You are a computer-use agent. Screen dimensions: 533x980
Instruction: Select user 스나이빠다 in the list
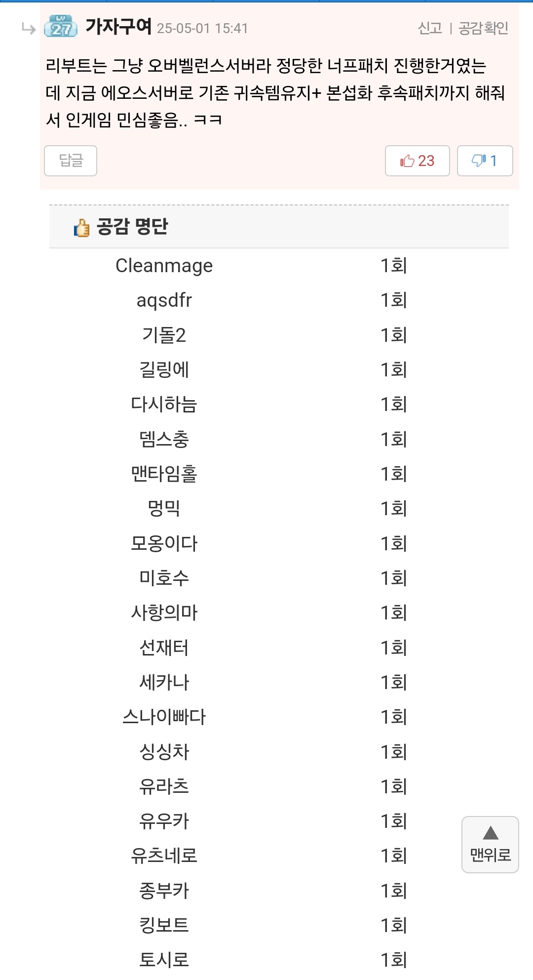[164, 717]
